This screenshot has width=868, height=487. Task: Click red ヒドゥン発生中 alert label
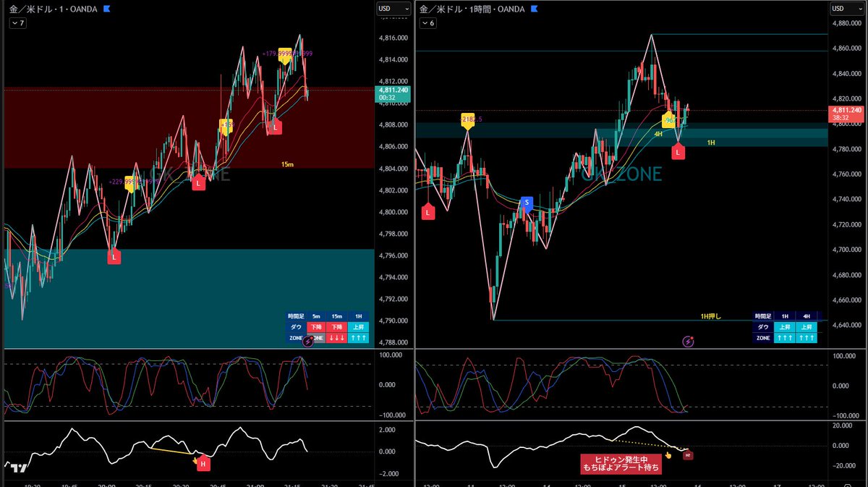tap(622, 464)
